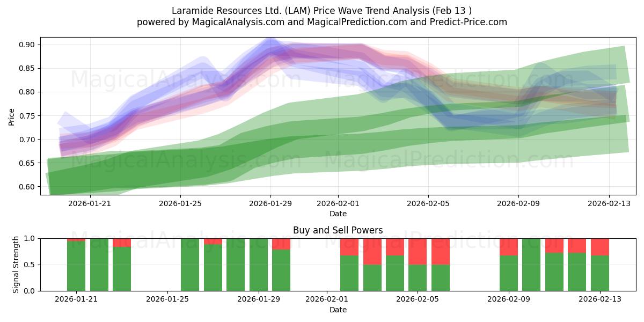Click the green buy-power bar for 2026-02-09

(x=509, y=273)
